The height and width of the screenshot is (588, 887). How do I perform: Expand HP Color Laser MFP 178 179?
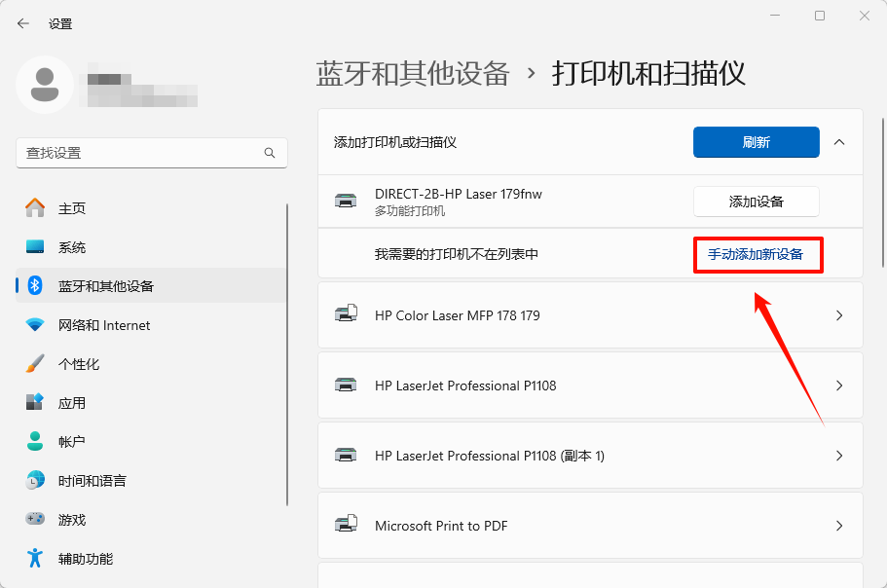point(590,315)
